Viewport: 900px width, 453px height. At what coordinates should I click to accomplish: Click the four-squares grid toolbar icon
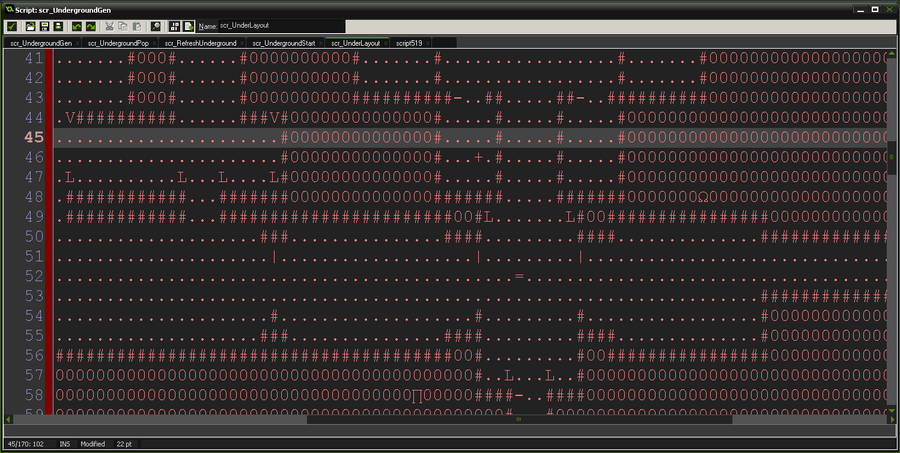point(174,26)
